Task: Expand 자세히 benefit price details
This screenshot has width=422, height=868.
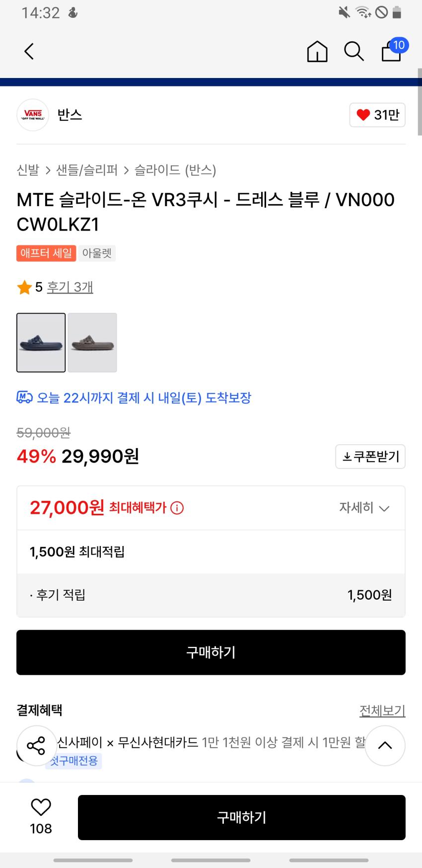Action: click(x=364, y=508)
